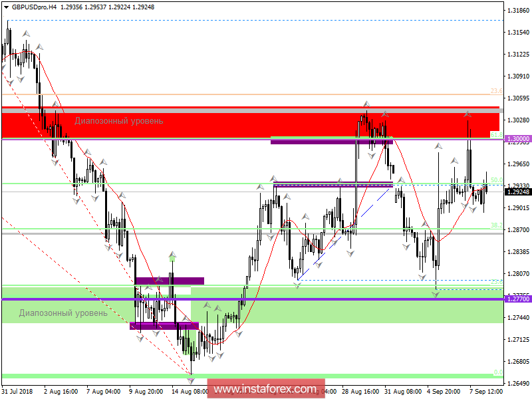This screenshot has height=399, width=532.
Task: Select the orange 23.6 Fibonacci label near 1.30595
Action: pos(496,90)
